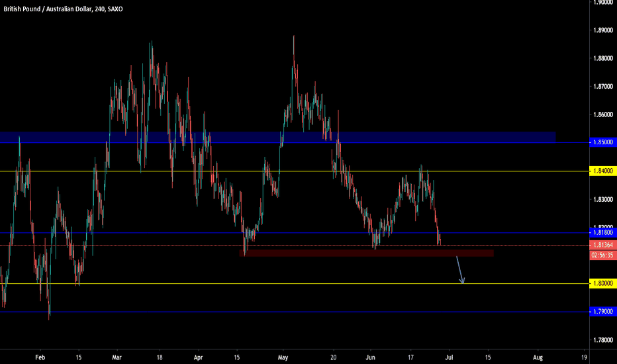Click the 1.86000 price scale value
The width and height of the screenshot is (617, 364).
(x=603, y=115)
